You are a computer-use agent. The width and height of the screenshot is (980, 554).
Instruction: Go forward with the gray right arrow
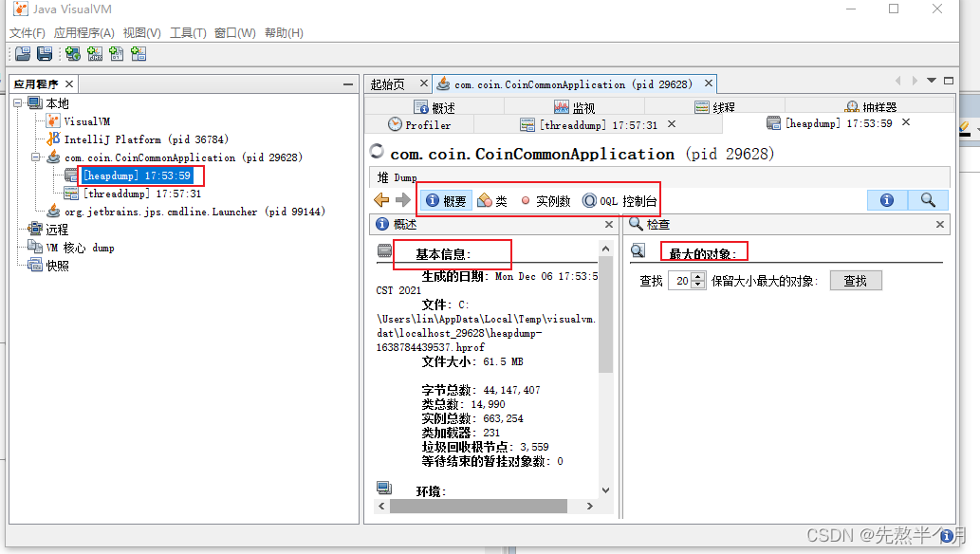[x=403, y=200]
